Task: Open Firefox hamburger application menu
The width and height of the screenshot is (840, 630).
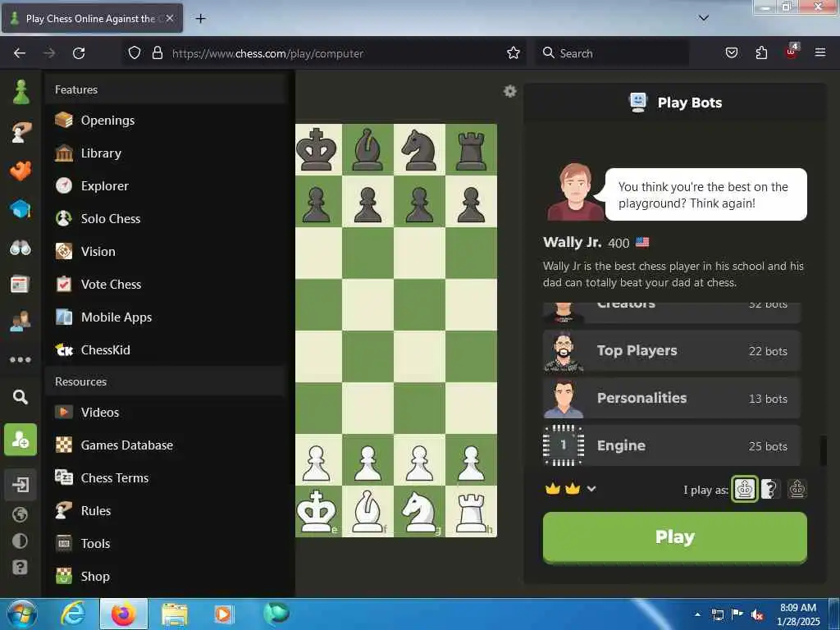Action: (820, 52)
